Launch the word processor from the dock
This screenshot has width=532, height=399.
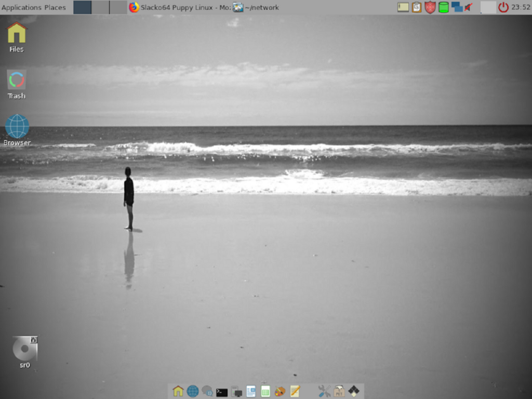[250, 391]
